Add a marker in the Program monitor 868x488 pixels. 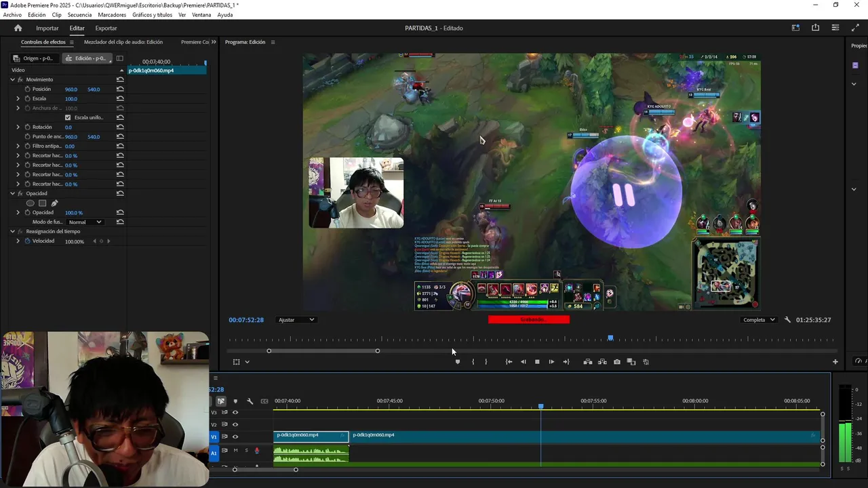click(457, 362)
